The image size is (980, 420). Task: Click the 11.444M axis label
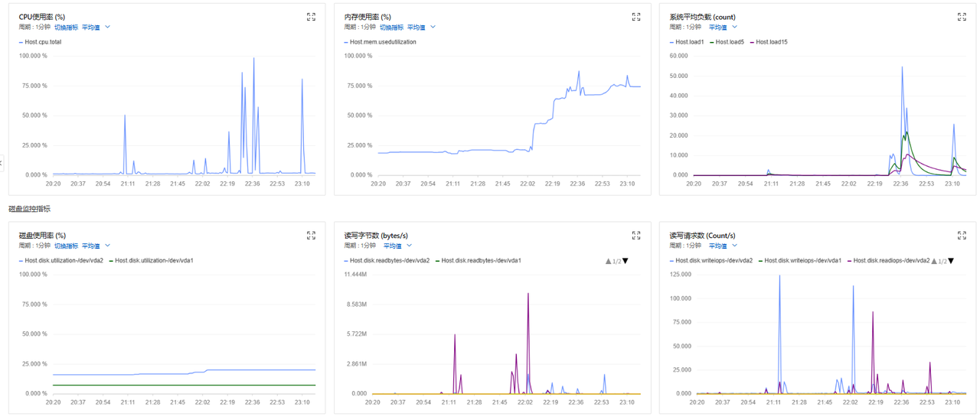coord(355,274)
